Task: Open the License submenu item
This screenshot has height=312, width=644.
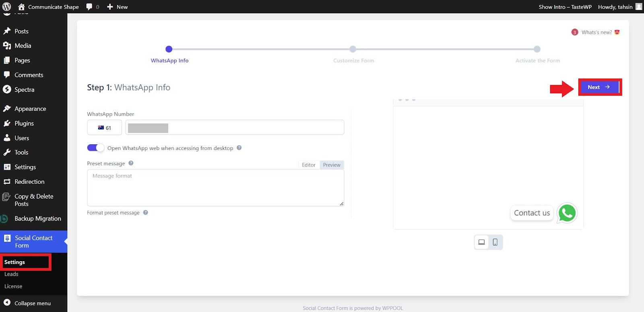Action: pyautogui.click(x=13, y=286)
